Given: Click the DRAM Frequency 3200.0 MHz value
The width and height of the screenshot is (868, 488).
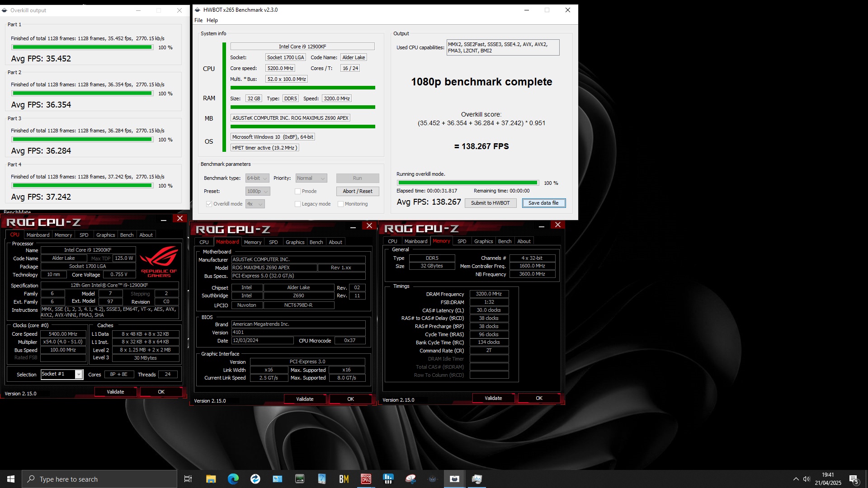Looking at the screenshot, I should 489,294.
